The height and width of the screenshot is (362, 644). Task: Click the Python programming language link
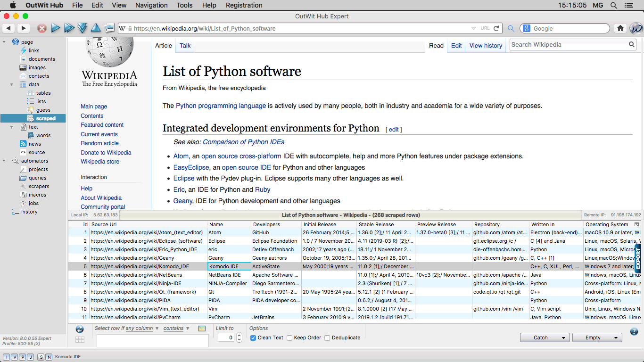221,106
